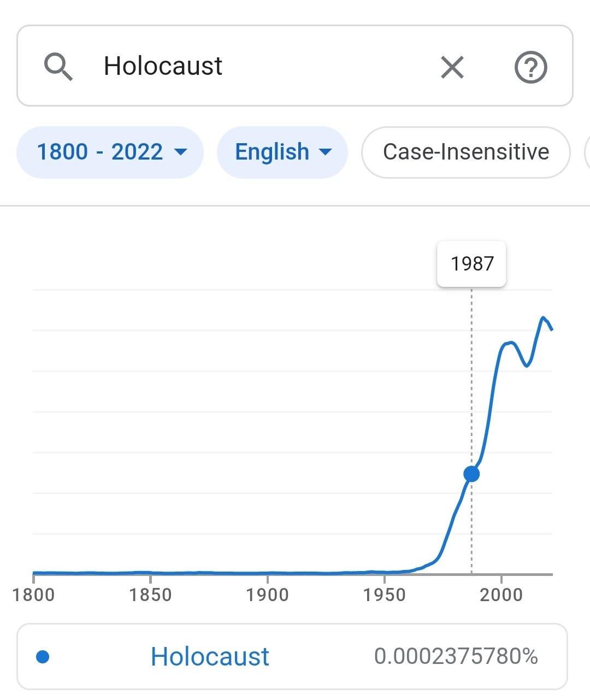Click the search magnifier icon
Screen dimensions: 590x700
tap(58, 67)
